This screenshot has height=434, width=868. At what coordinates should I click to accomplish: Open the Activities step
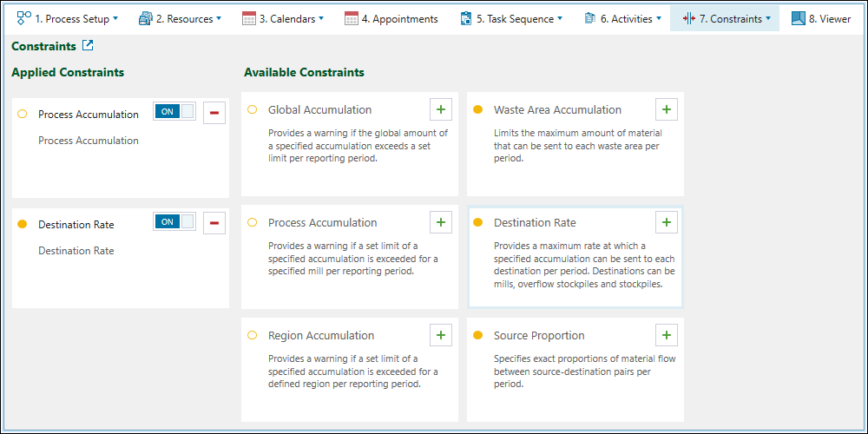[x=622, y=18]
